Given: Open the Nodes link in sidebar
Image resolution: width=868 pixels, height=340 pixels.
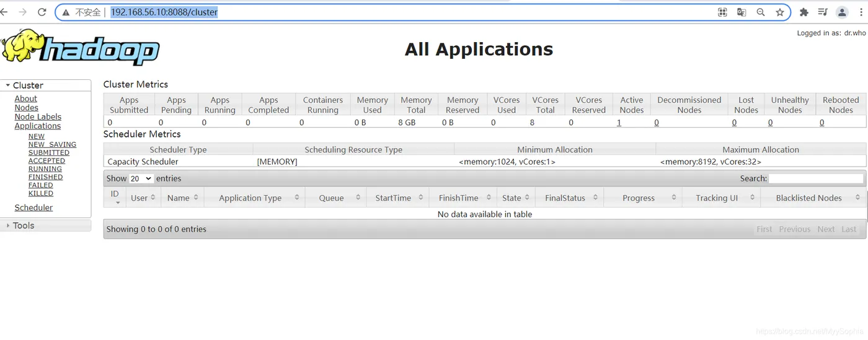Looking at the screenshot, I should pos(27,108).
